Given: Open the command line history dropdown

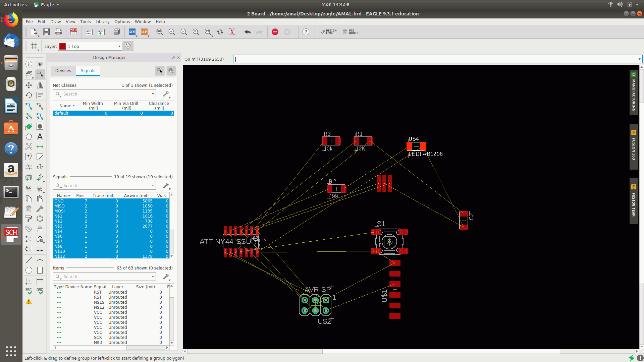Looking at the screenshot, I should click(639, 59).
